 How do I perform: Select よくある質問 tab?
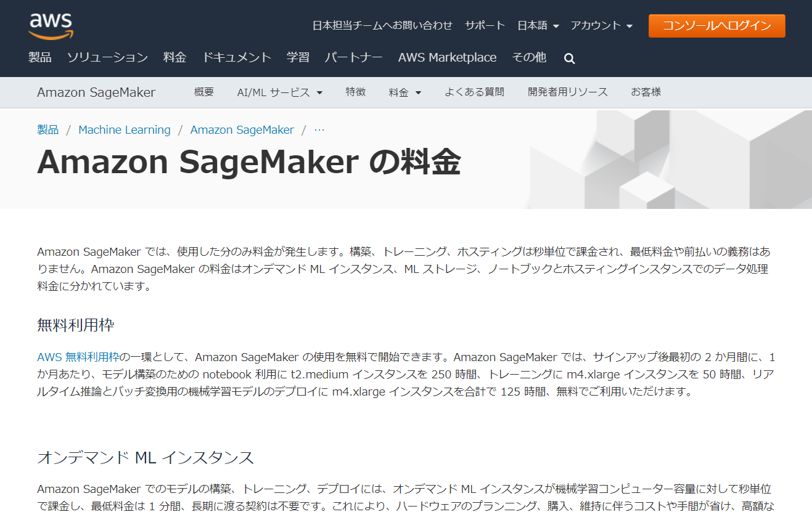click(x=474, y=92)
